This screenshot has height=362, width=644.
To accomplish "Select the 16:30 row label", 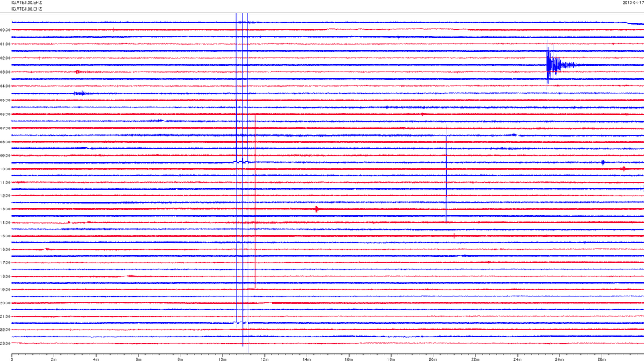I will point(5,249).
